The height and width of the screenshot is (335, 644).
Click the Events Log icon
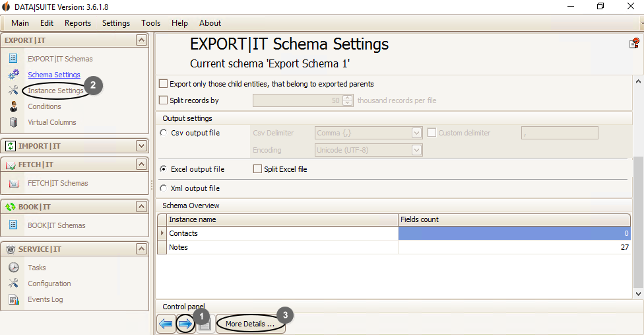pyautogui.click(x=14, y=300)
